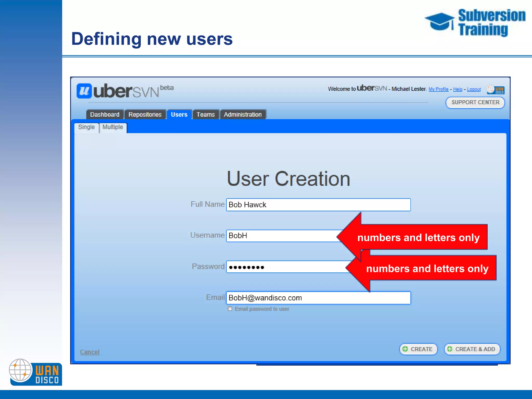Click the Full Name input field

pos(318,205)
